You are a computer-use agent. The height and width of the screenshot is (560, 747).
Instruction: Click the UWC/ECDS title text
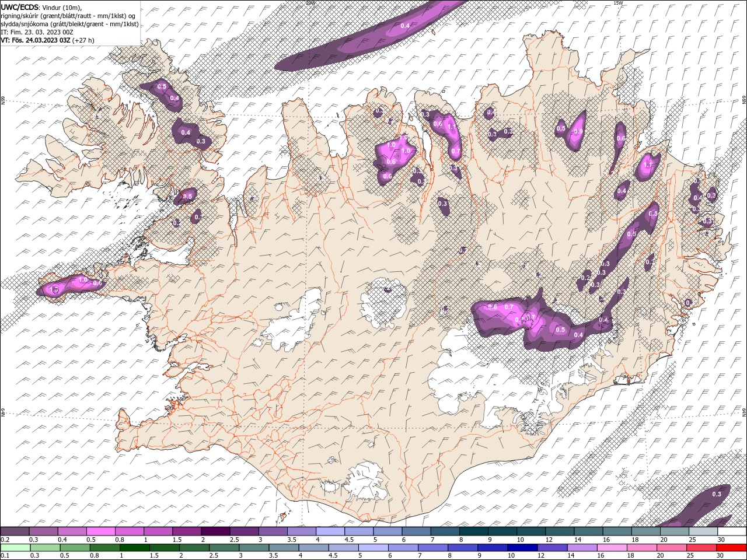pos(20,6)
